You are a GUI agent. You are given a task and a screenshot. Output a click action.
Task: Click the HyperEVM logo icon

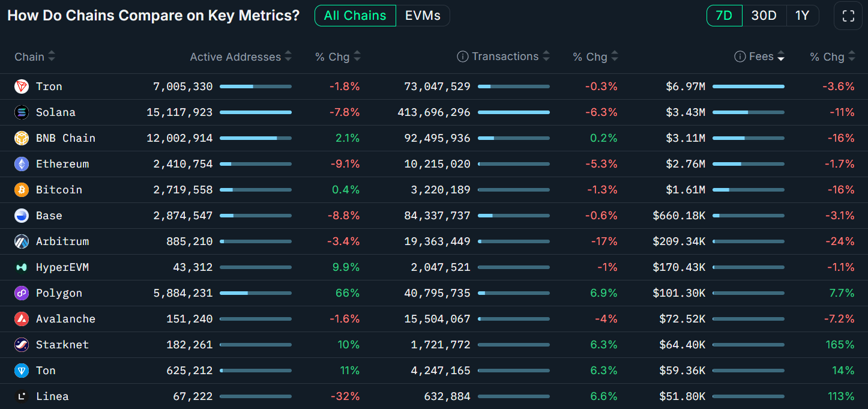pos(22,267)
